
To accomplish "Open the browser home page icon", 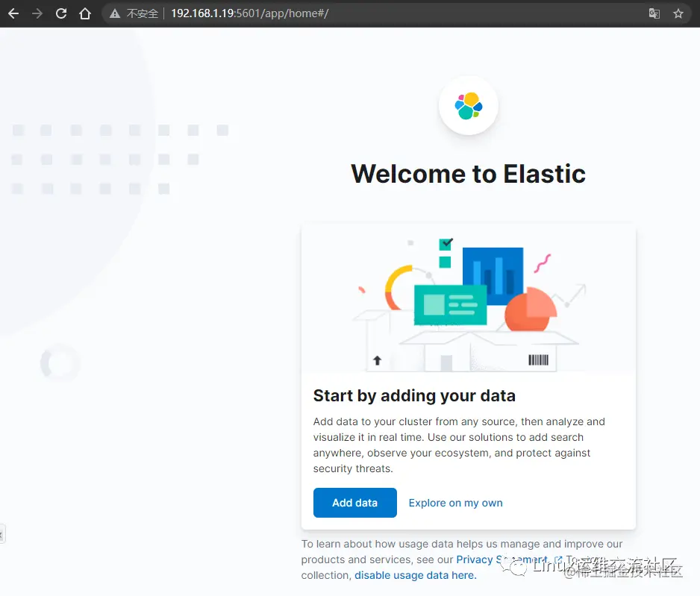I will (x=85, y=14).
